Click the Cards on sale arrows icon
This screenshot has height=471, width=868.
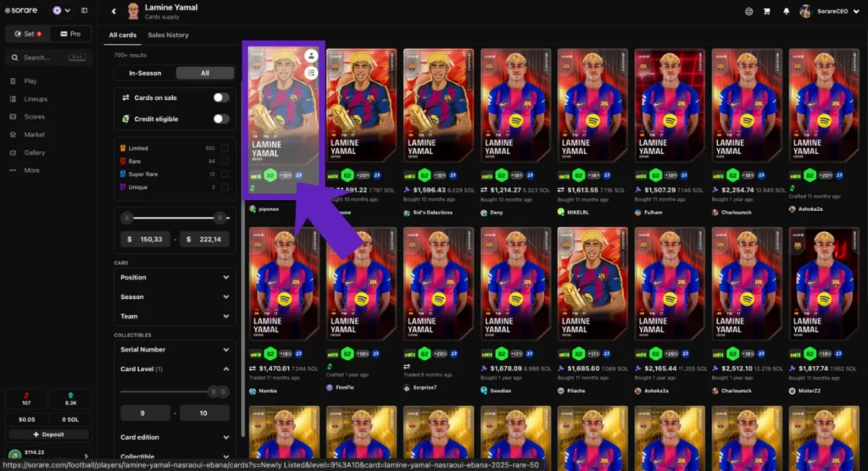(x=125, y=97)
